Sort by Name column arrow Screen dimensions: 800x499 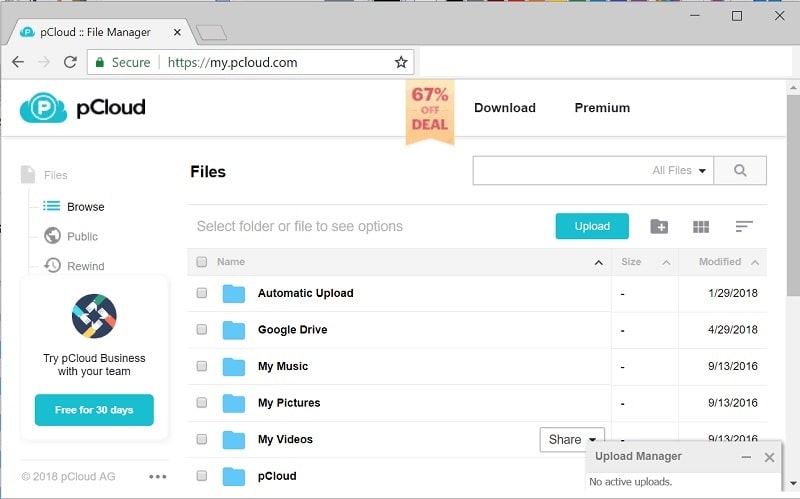pos(598,263)
